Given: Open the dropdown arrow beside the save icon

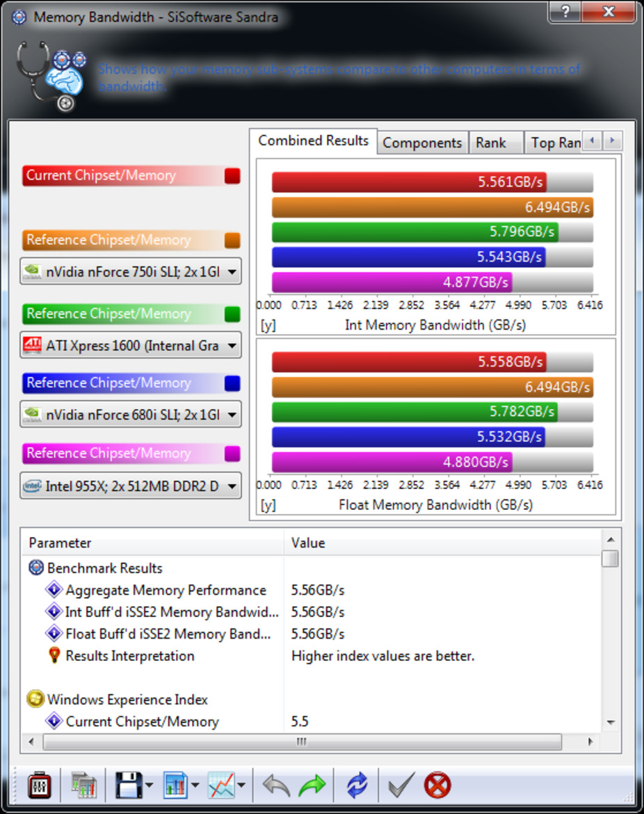Looking at the screenshot, I should [x=150, y=785].
